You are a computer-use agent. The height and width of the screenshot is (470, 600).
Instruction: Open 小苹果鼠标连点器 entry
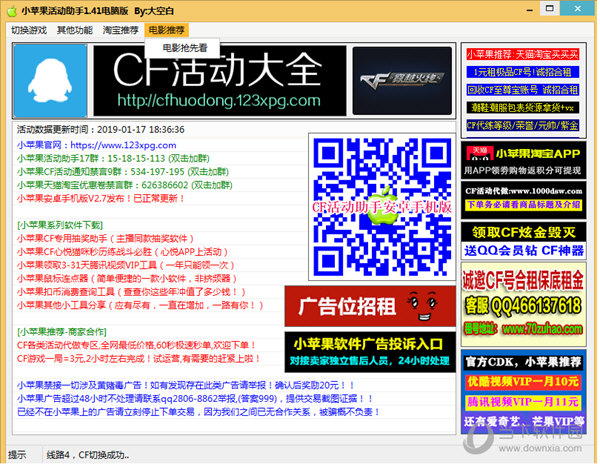click(x=127, y=279)
